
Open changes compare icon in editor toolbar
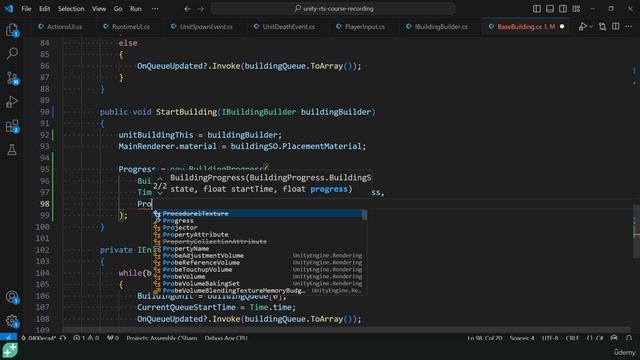602,27
